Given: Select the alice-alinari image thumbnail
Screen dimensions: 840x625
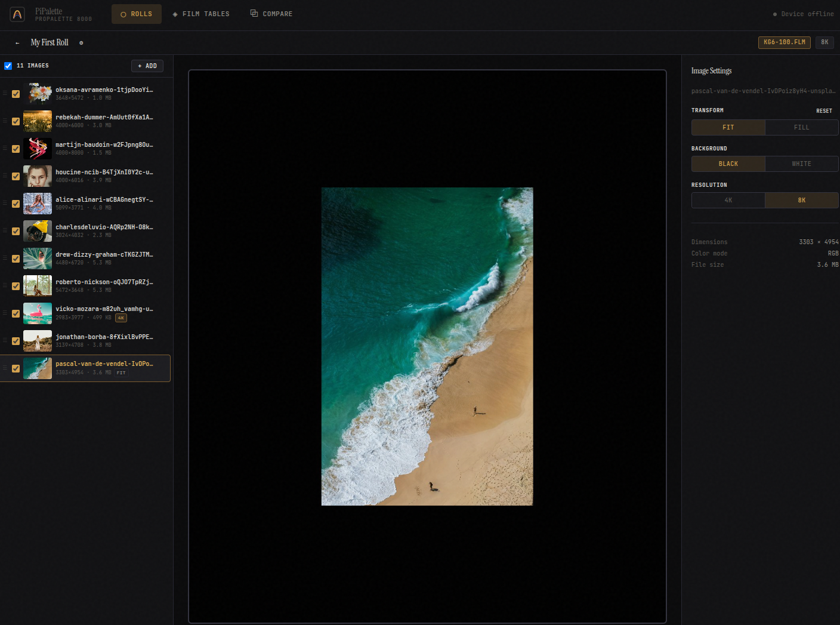Looking at the screenshot, I should point(38,204).
